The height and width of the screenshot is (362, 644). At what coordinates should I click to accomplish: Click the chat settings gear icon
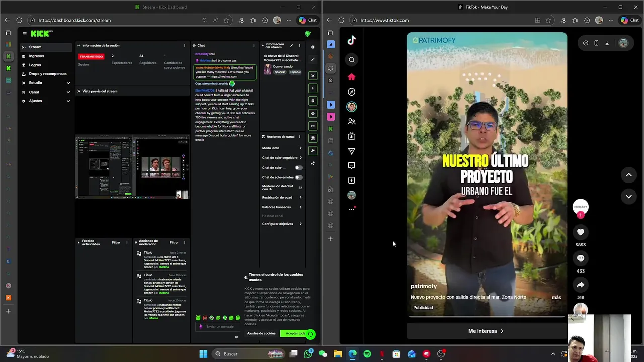(236, 337)
